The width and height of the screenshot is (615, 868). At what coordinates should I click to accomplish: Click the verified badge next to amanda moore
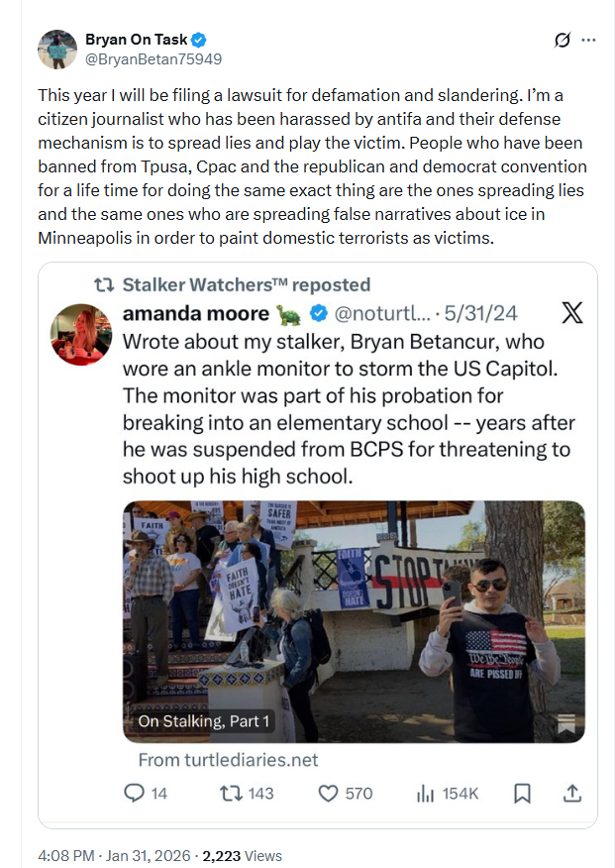[x=319, y=314]
